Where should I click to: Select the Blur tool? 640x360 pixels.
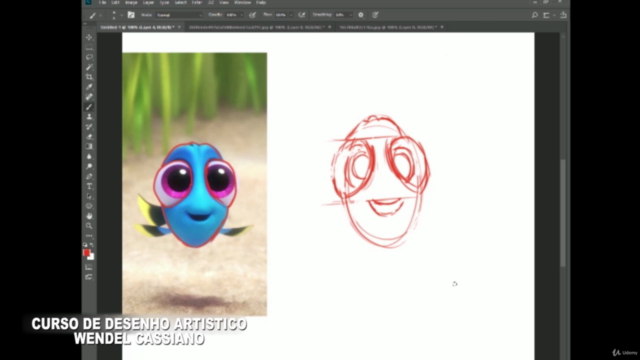89,156
